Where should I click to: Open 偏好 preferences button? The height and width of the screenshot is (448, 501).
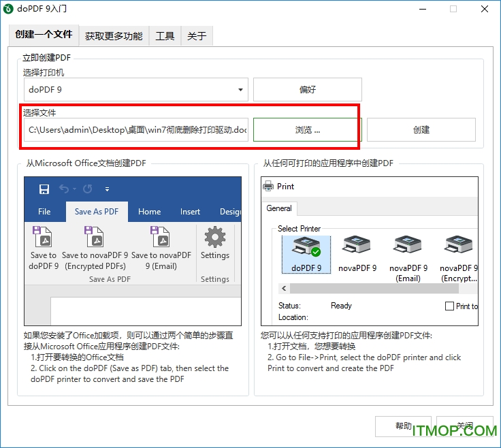307,89
